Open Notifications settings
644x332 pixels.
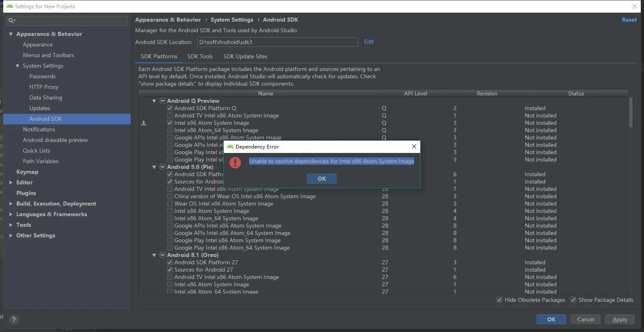pyautogui.click(x=39, y=129)
